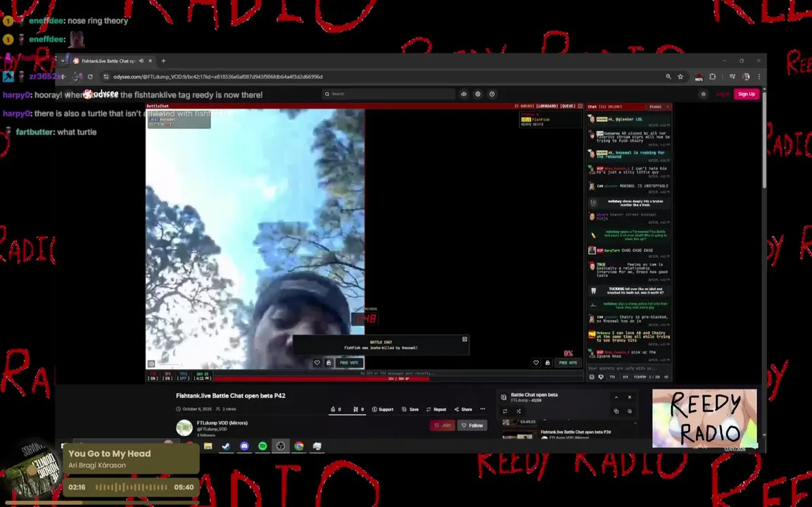
Task: Collapse the Battle Chat playlist panel
Action: click(x=616, y=397)
